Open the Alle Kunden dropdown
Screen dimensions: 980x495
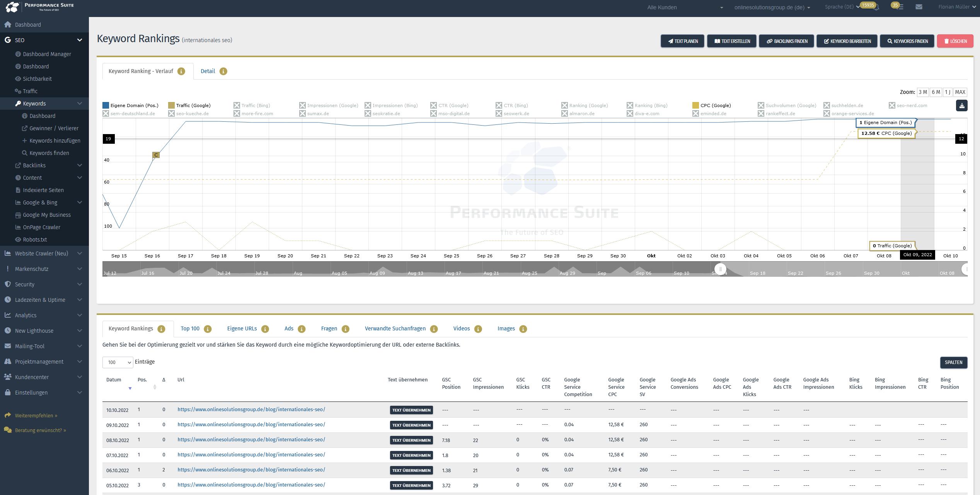pos(685,7)
